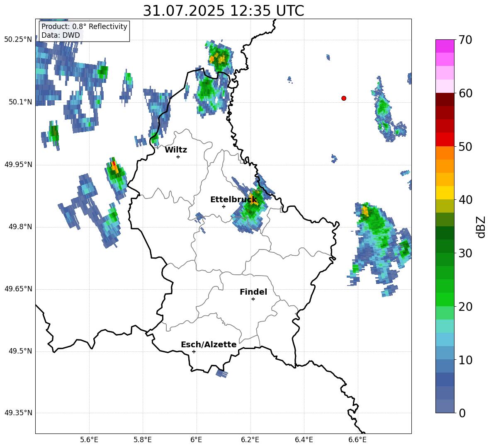Click the Esch/Alzette city label
491x448 pixels.
[209, 344]
